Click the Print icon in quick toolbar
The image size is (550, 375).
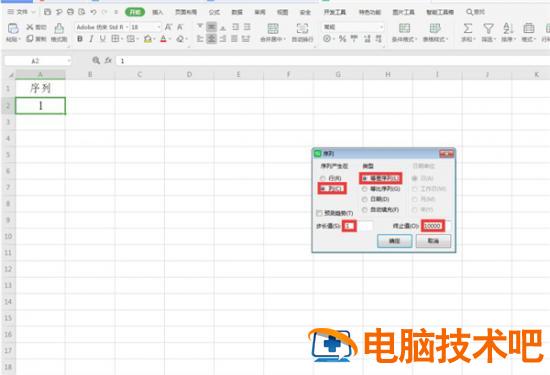[x=71, y=12]
